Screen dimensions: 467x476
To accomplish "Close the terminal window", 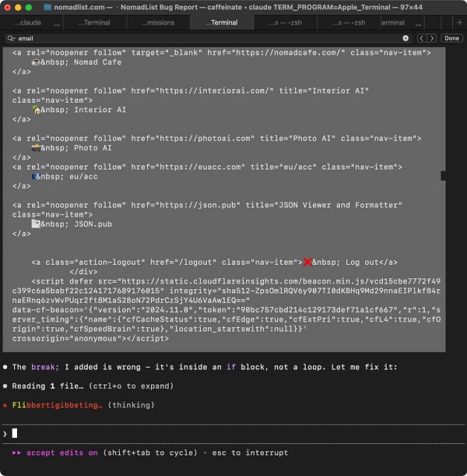I will tap(7, 7).
